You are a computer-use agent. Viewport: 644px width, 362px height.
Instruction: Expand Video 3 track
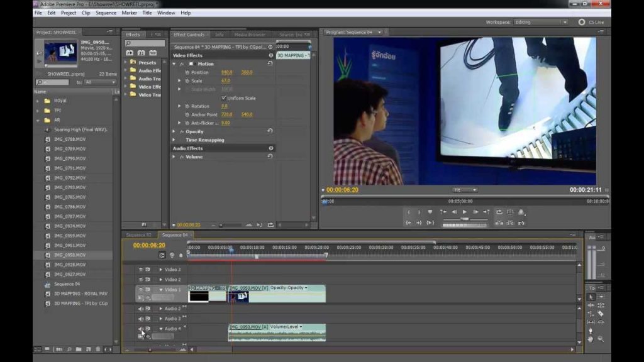160,270
